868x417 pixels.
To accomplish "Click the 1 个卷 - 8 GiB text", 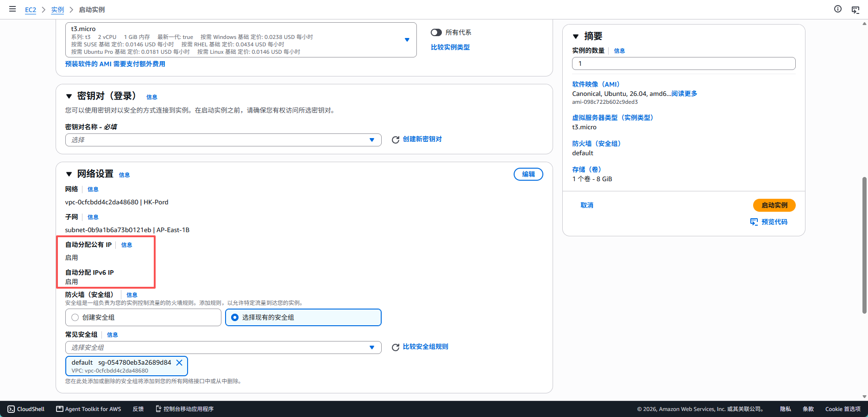I will click(x=592, y=179).
